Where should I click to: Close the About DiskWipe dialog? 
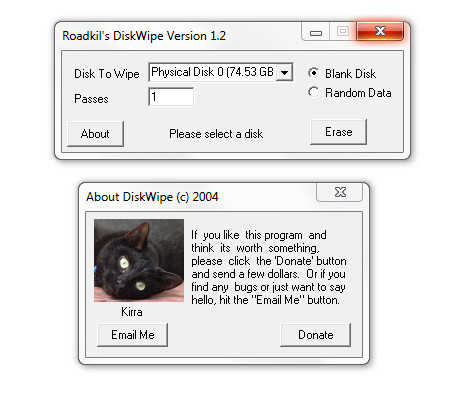pyautogui.click(x=340, y=192)
